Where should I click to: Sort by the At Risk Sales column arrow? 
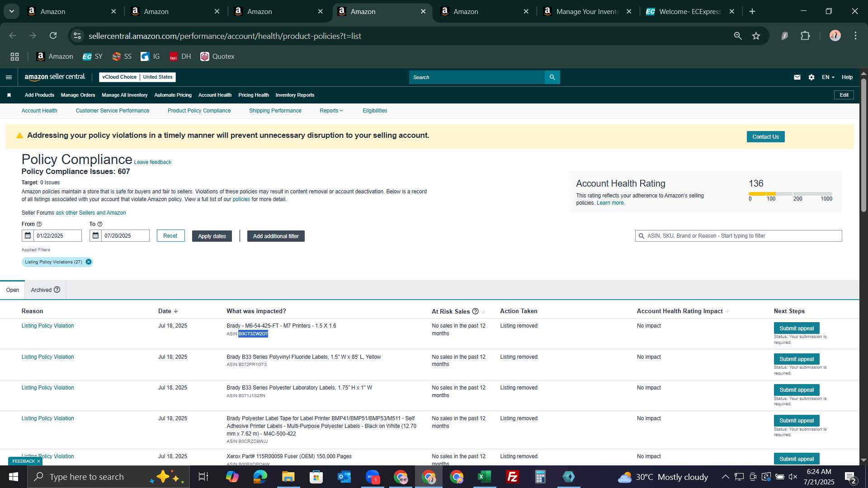[x=484, y=312]
